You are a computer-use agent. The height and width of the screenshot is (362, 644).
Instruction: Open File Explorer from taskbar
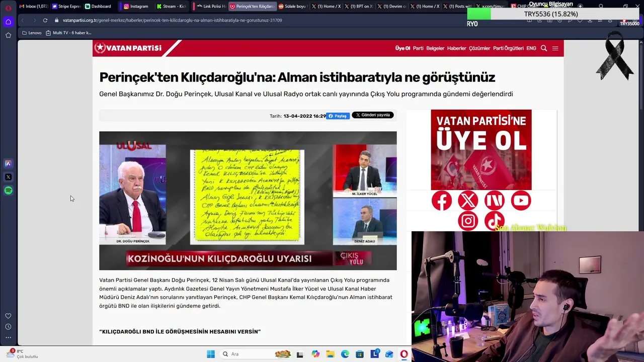pyautogui.click(x=330, y=354)
